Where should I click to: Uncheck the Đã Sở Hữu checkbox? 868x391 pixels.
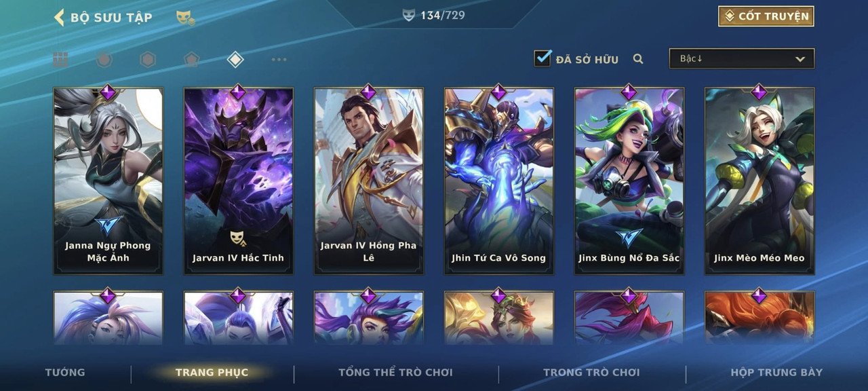tap(542, 58)
